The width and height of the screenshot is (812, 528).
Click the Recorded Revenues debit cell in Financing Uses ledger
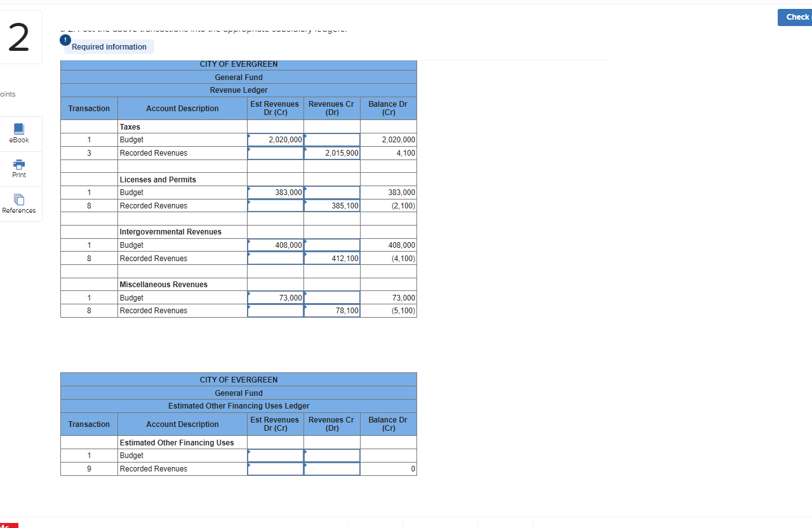coord(275,468)
